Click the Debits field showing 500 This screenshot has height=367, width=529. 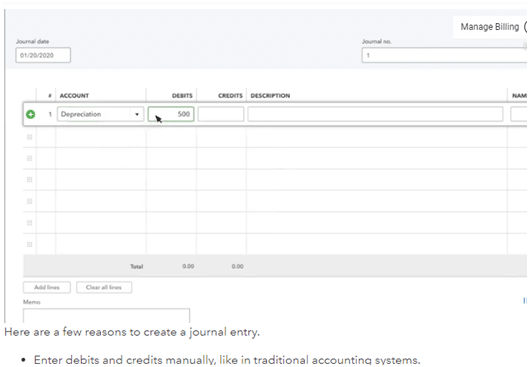pos(171,114)
